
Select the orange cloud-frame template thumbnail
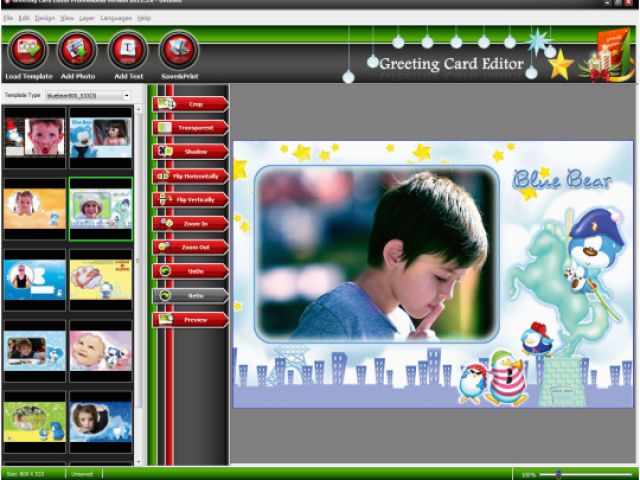pos(35,209)
